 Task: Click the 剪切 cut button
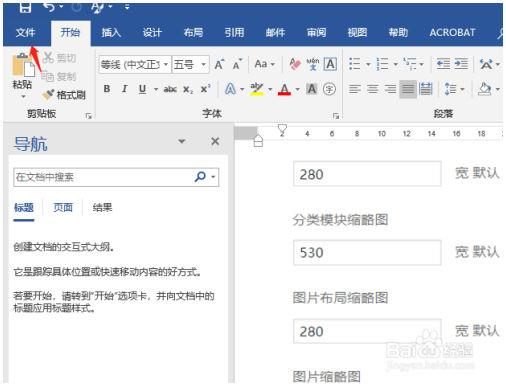pos(60,58)
